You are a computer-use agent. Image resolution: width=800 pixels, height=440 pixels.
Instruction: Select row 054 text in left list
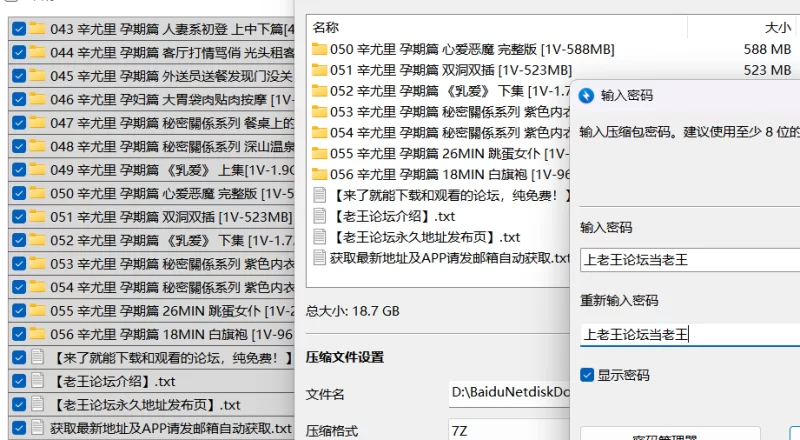(x=172, y=287)
